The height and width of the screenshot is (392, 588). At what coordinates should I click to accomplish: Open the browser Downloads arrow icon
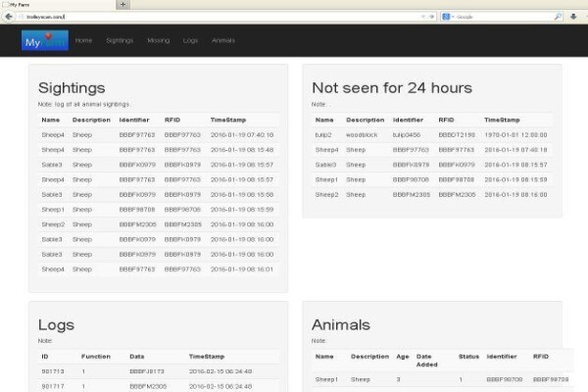click(x=573, y=17)
